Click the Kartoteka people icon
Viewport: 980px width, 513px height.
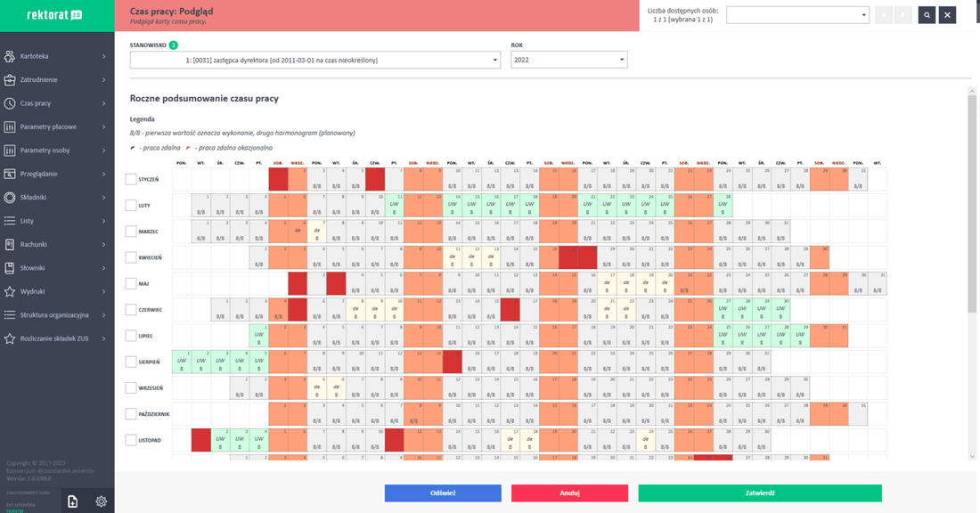coord(10,56)
